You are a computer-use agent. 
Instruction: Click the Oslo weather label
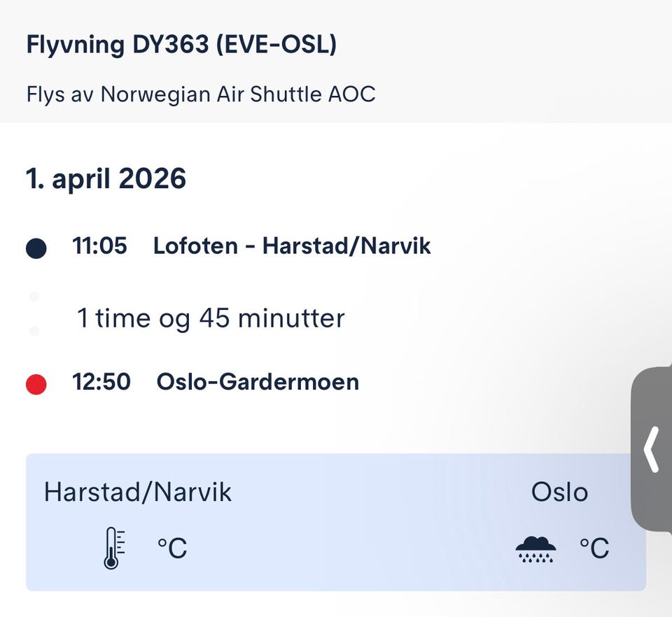(x=559, y=492)
